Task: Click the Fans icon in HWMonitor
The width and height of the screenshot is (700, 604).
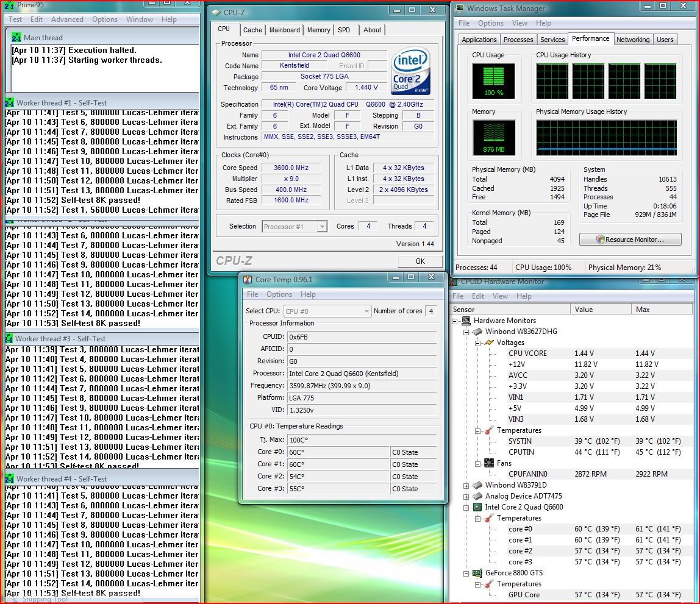Action: pyautogui.click(x=489, y=463)
